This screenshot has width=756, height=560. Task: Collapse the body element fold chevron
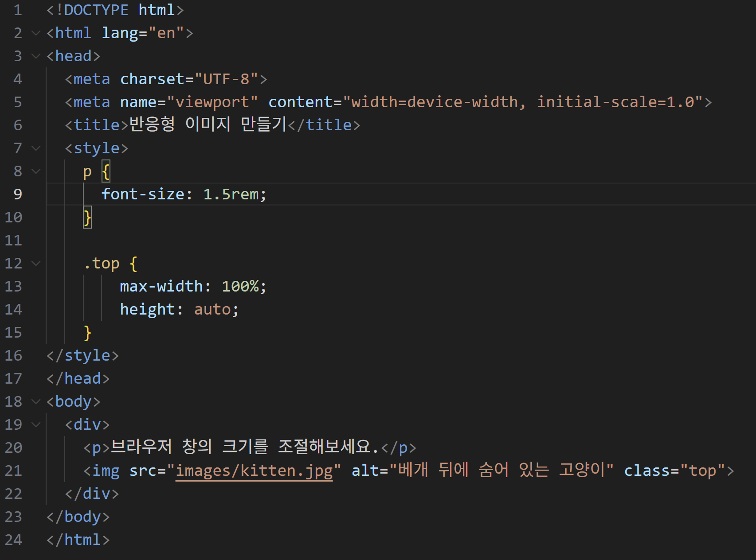pyautogui.click(x=36, y=401)
